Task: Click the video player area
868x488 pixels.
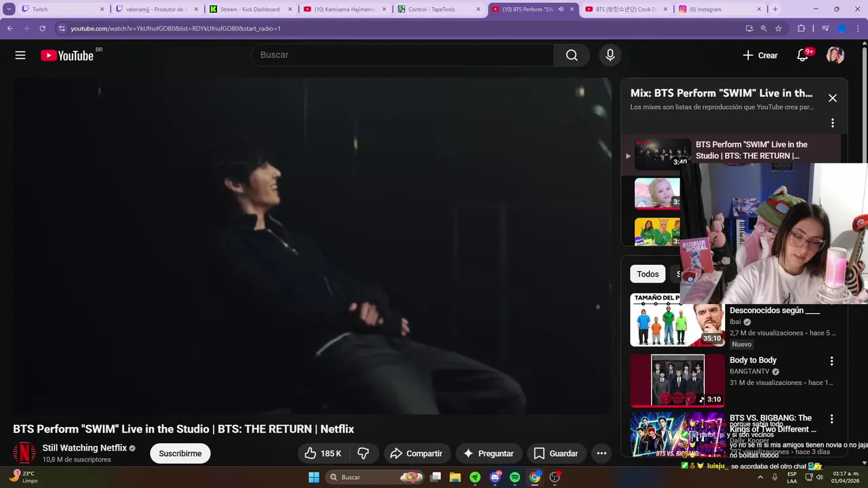Action: [x=312, y=245]
